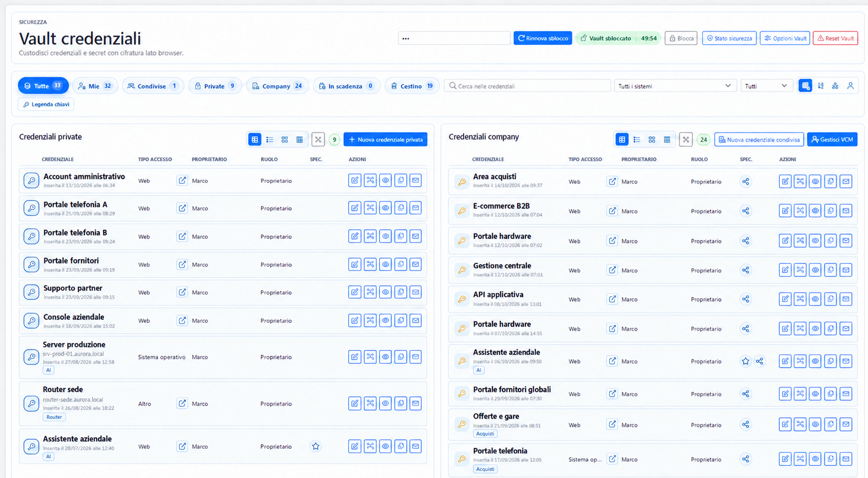Open share settings for Area acquisti
The width and height of the screenshot is (868, 478).
point(745,181)
